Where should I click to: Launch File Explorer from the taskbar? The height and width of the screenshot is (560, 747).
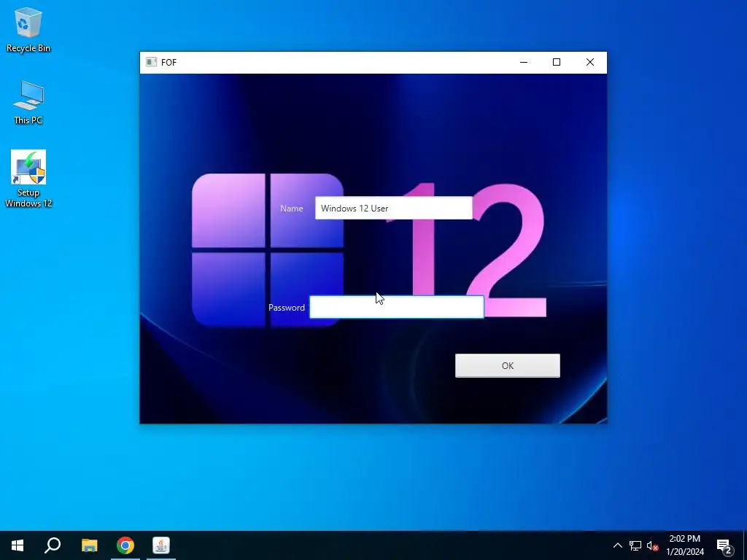click(89, 545)
